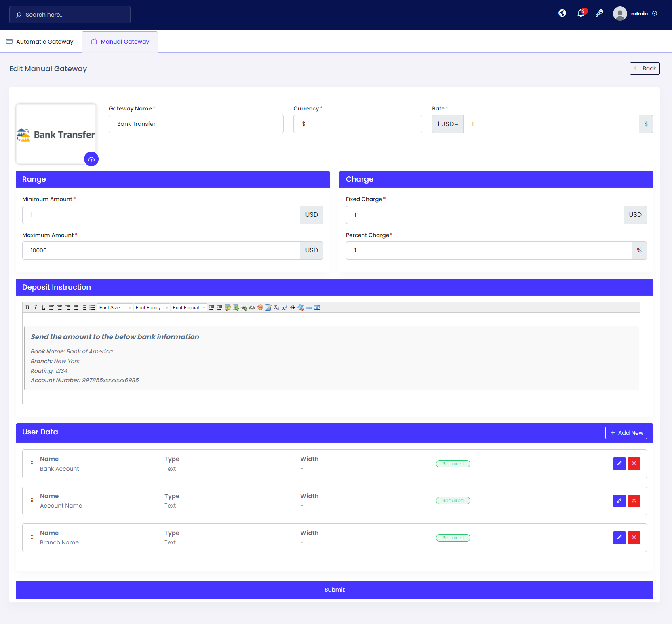Click the Fixed Charge field

coord(485,215)
